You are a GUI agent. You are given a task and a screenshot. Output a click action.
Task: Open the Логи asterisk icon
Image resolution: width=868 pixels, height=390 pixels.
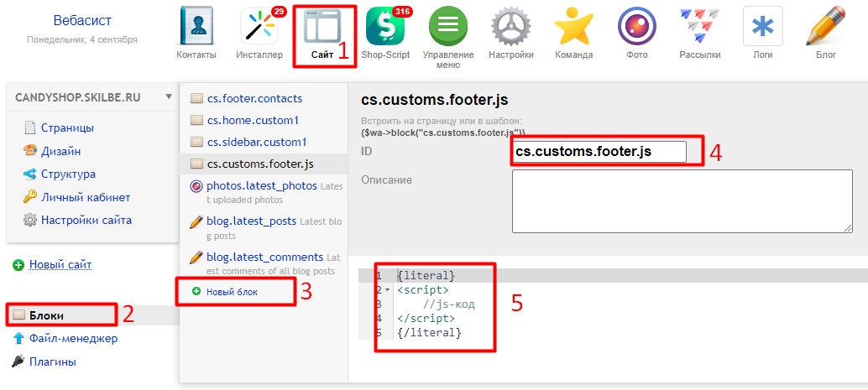[x=762, y=28]
